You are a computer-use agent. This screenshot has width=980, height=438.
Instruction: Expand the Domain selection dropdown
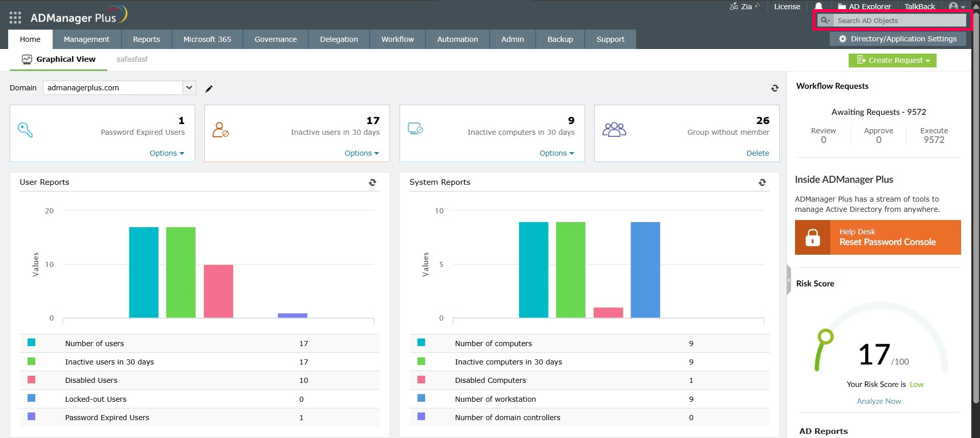(189, 88)
